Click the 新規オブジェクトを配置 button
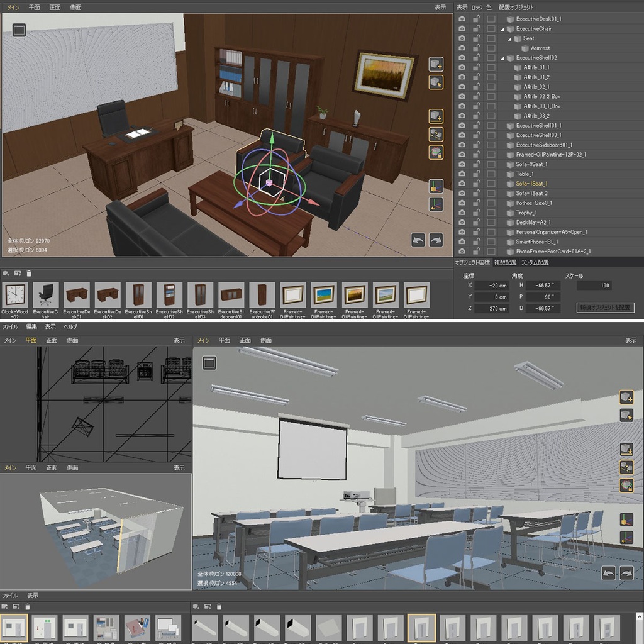The width and height of the screenshot is (644, 644). click(x=606, y=308)
